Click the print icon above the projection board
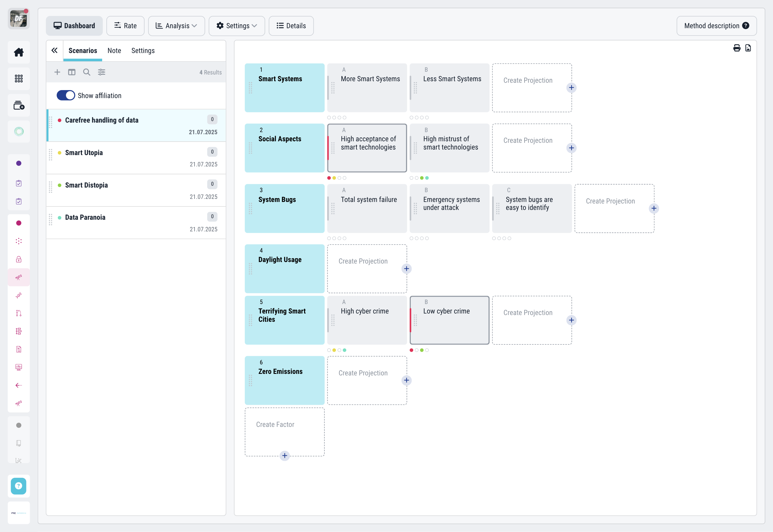The width and height of the screenshot is (773, 532). (x=737, y=48)
